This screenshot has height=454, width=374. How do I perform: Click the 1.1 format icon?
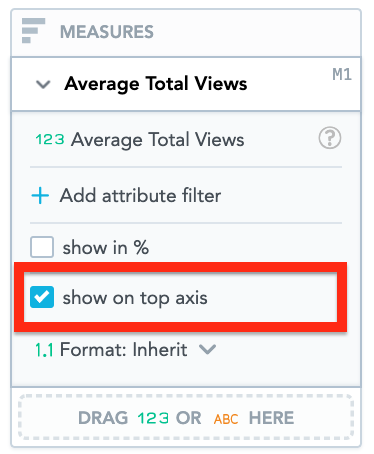click(x=44, y=350)
